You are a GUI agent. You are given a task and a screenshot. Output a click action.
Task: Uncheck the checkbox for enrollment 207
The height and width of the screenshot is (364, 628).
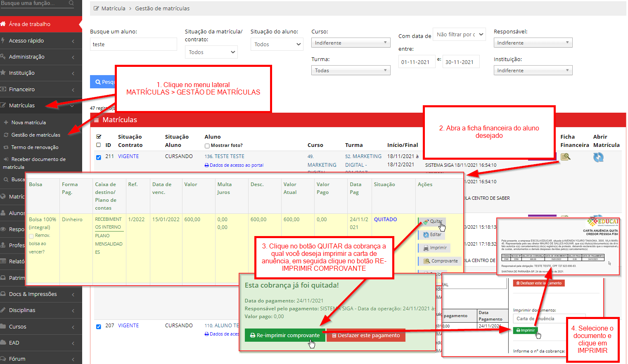click(98, 326)
